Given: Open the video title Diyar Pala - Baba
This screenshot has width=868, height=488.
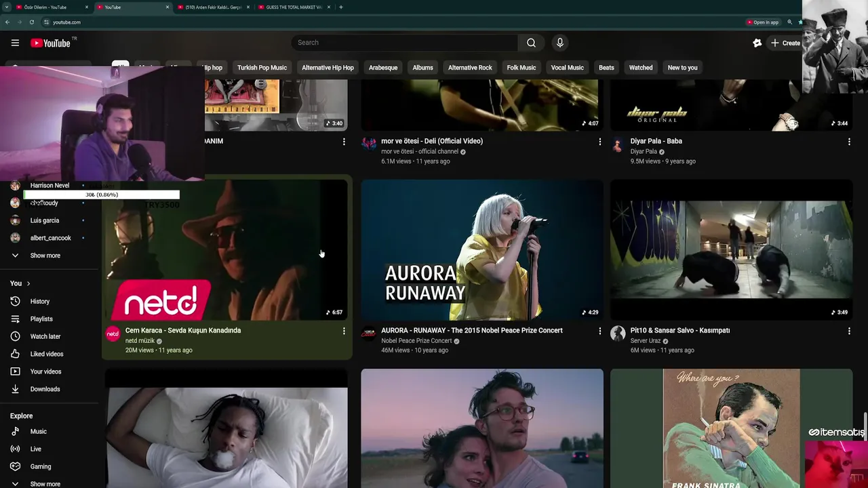Looking at the screenshot, I should coord(656,141).
